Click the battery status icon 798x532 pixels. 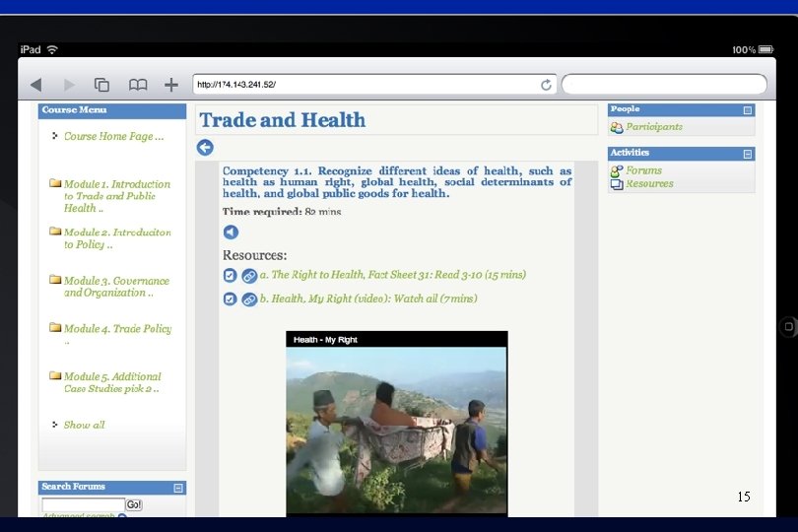point(765,49)
